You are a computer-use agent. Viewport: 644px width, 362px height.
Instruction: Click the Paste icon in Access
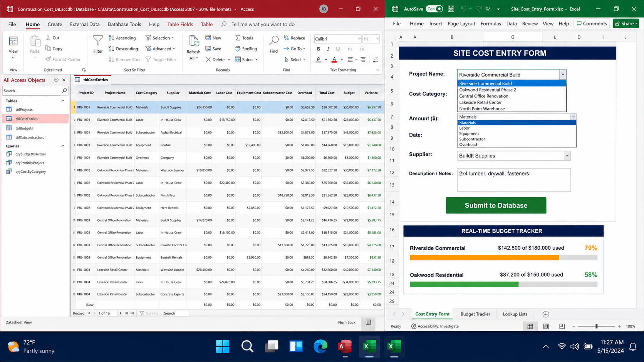coord(35,42)
